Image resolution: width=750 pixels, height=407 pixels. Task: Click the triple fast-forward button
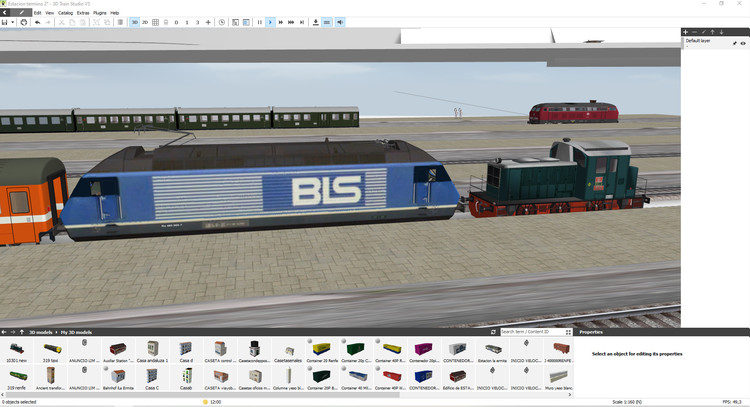coord(291,22)
